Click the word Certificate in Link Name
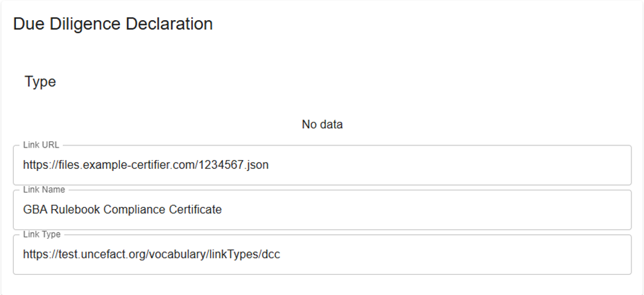This screenshot has width=644, height=295. point(197,210)
